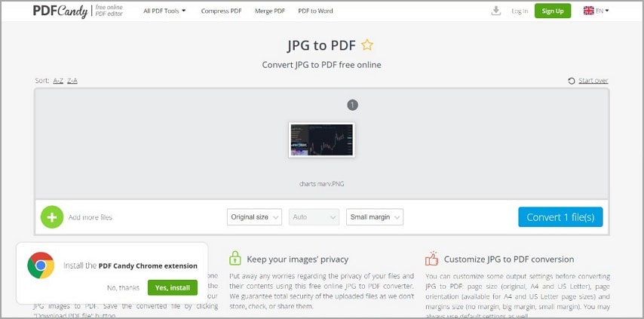Sort files Z-A
This screenshot has width=644, height=319.
click(72, 81)
